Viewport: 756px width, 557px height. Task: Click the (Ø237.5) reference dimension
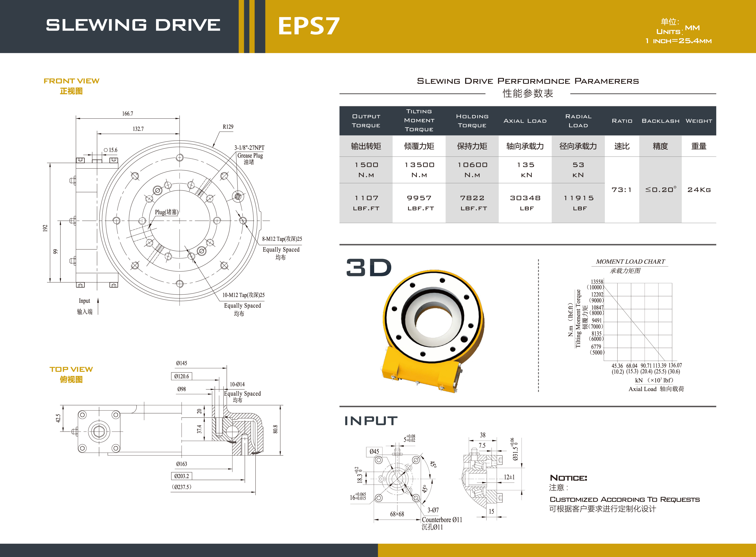pos(182,487)
